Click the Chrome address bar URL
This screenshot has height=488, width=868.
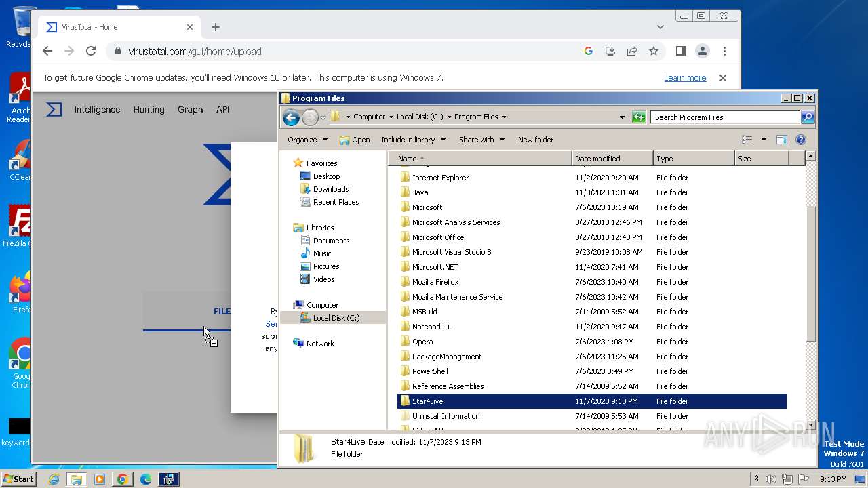coord(195,51)
